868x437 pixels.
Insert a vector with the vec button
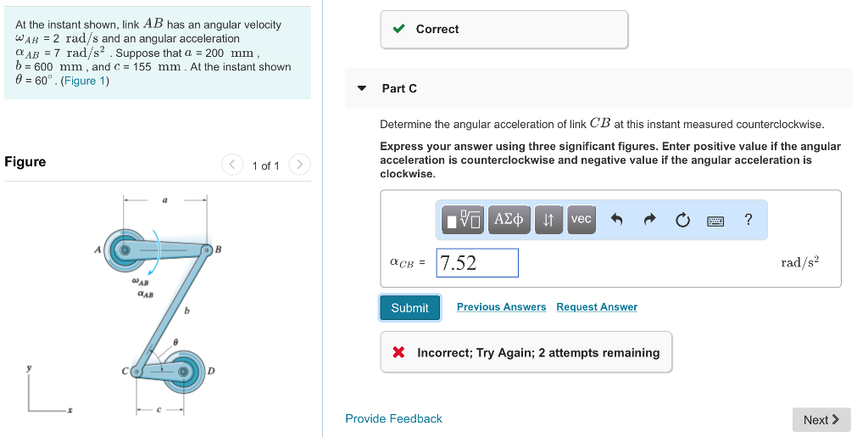[581, 219]
